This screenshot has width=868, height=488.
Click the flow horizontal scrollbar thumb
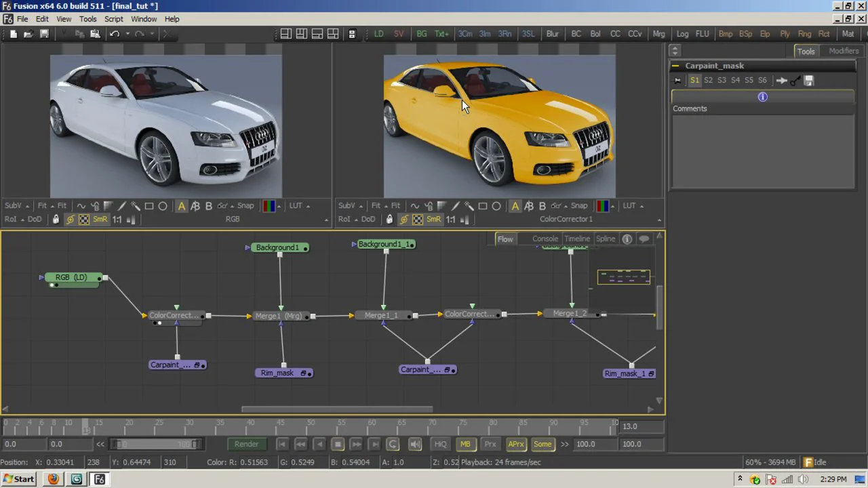[x=337, y=409]
